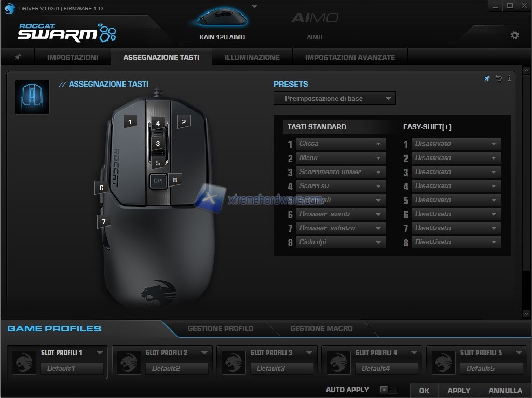Open the settings gear icon
The width and height of the screenshot is (532, 398).
coord(514,35)
